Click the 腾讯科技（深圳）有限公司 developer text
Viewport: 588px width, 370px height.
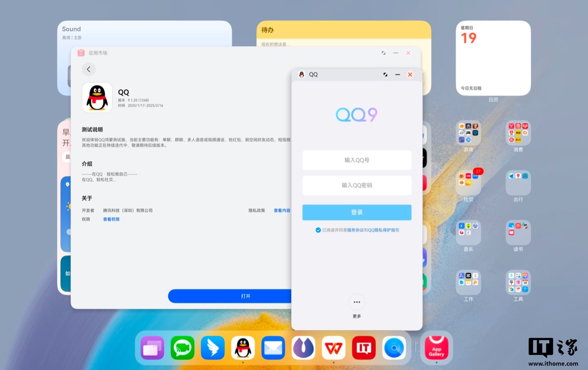[128, 211]
